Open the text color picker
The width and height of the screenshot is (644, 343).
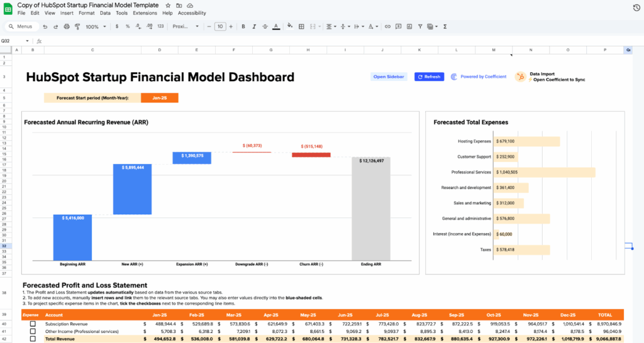275,26
